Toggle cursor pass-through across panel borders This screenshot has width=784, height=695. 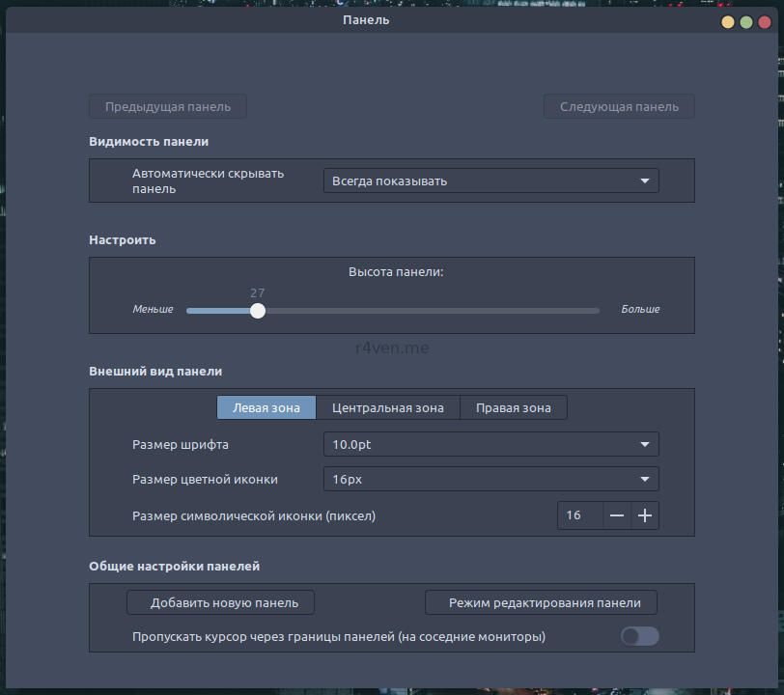tap(639, 635)
